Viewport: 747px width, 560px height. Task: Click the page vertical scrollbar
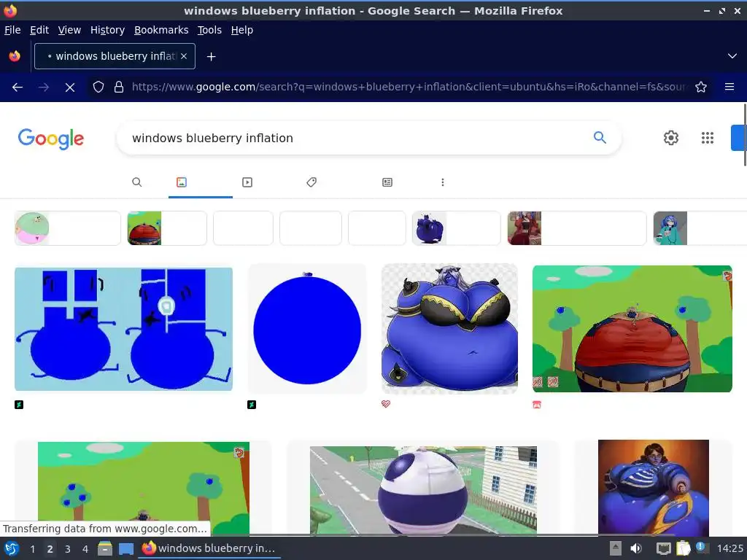[745, 134]
